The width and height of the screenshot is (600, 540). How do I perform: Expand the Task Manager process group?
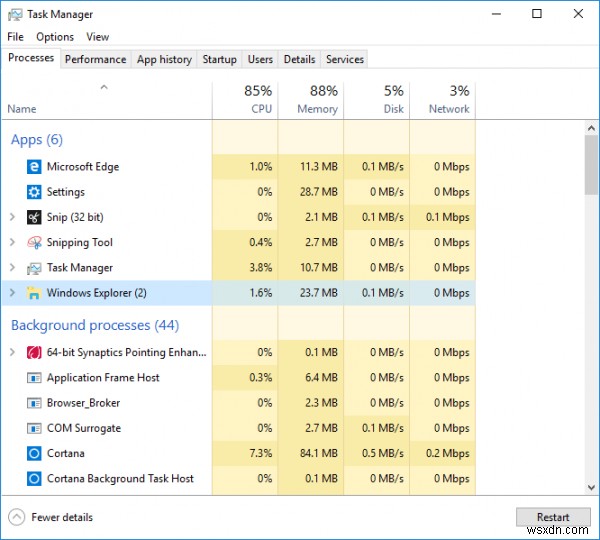[12, 268]
